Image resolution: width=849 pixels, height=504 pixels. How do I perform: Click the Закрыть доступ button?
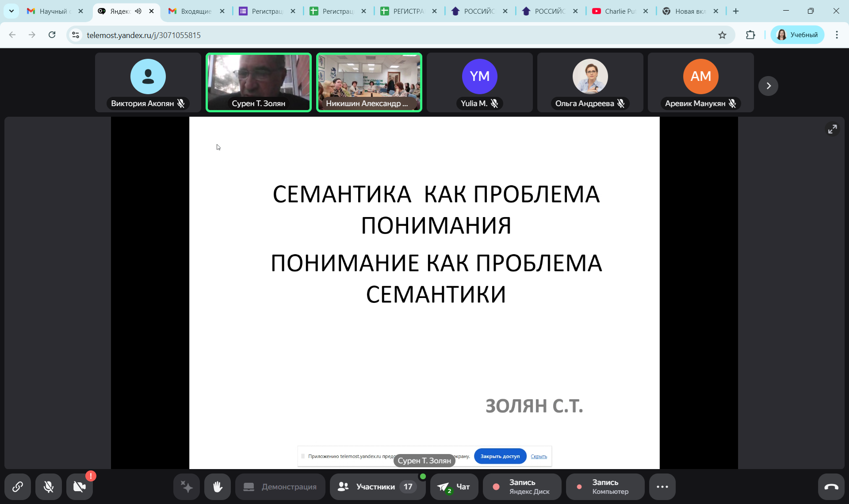click(x=500, y=456)
